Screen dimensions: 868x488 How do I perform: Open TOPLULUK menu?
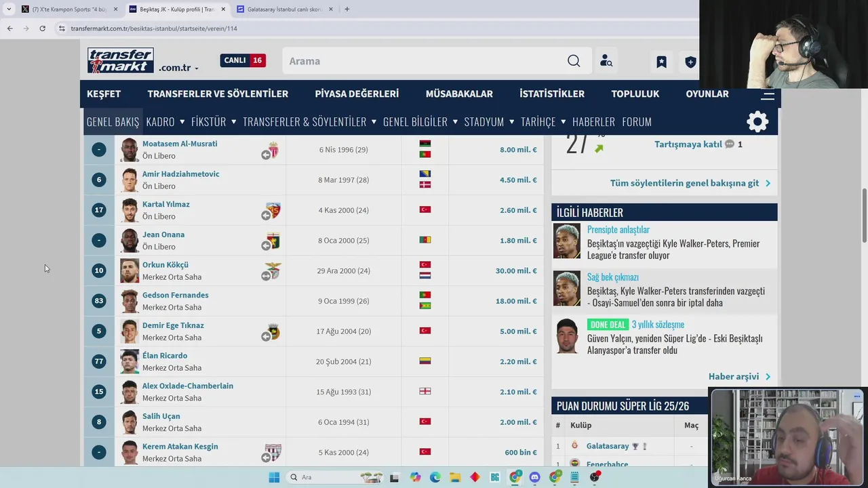(635, 94)
